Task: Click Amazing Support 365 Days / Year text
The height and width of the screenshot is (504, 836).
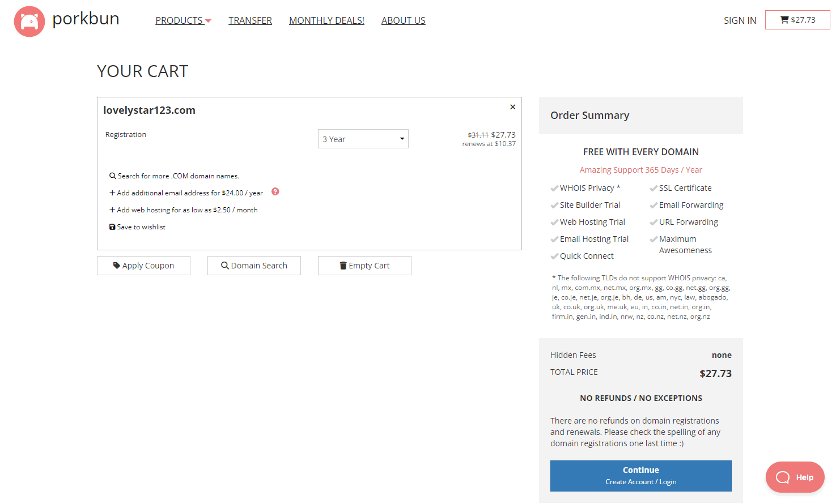Action: pyautogui.click(x=640, y=170)
